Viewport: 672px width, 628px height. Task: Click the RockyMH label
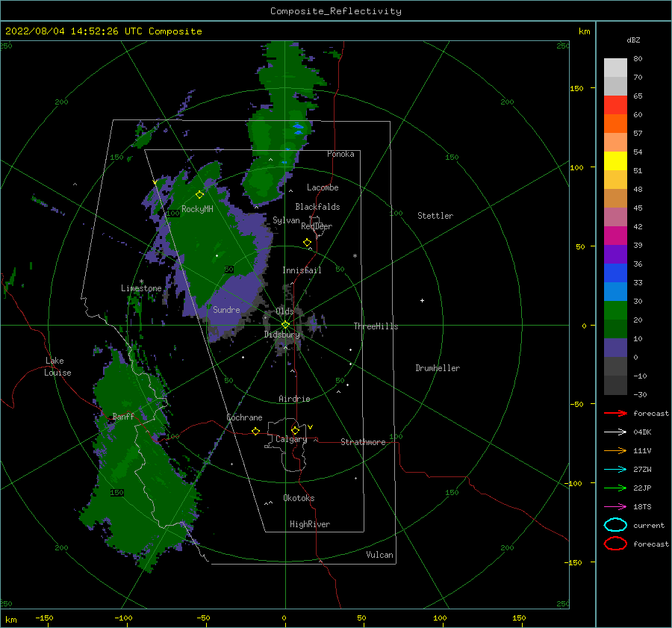(198, 209)
